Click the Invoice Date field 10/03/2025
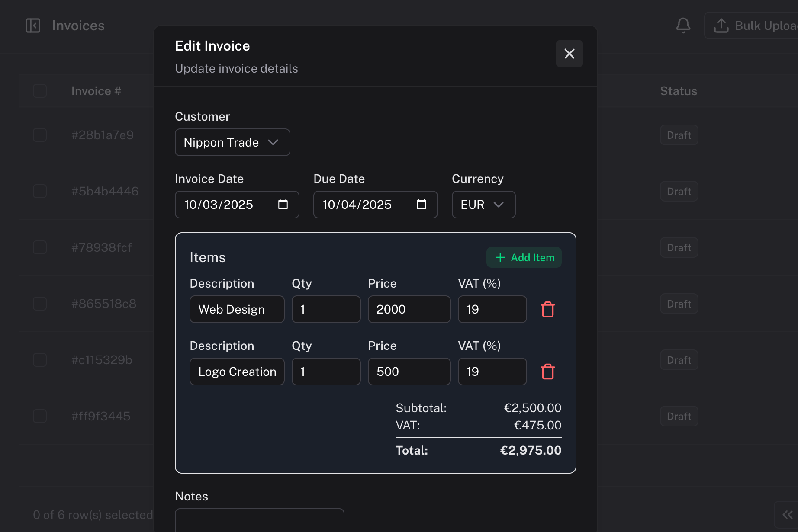The width and height of the screenshot is (798, 532). (x=237, y=205)
